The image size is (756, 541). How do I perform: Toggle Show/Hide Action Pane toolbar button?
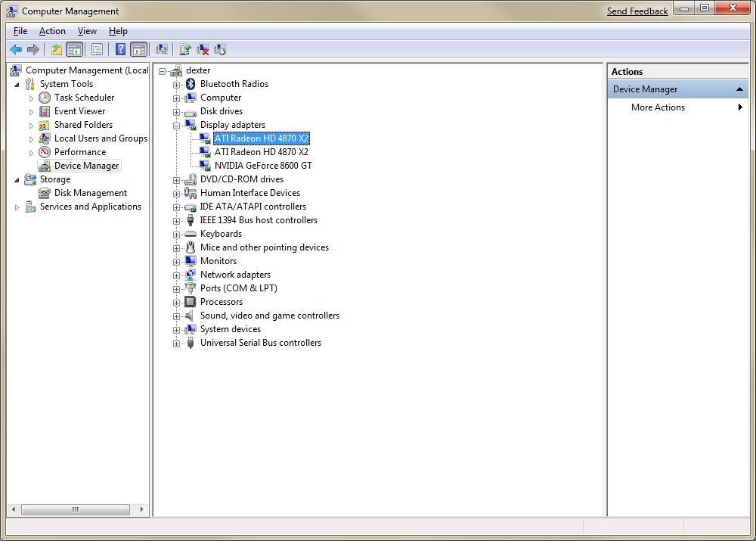coord(138,50)
